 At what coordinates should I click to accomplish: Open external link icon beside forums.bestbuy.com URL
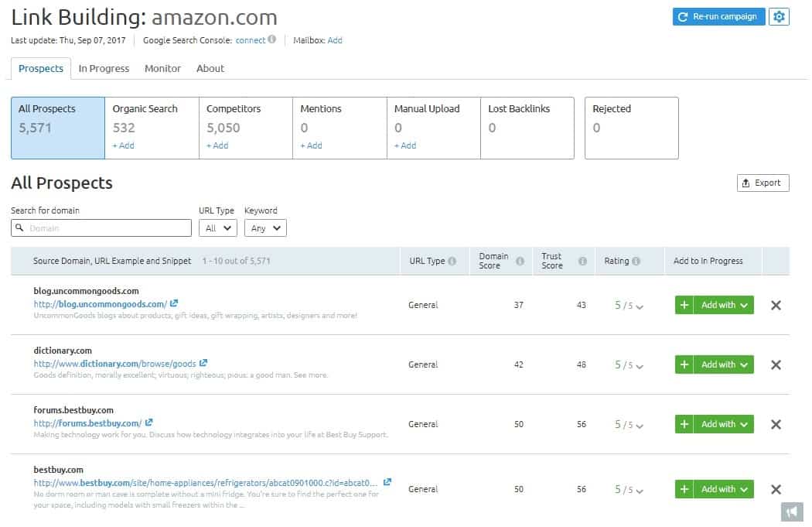point(149,423)
